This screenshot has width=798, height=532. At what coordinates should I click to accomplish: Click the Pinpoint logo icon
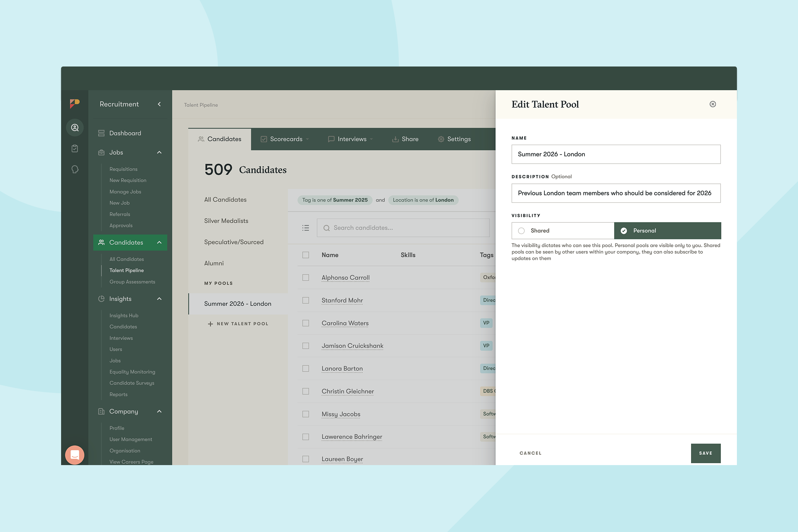point(74,103)
